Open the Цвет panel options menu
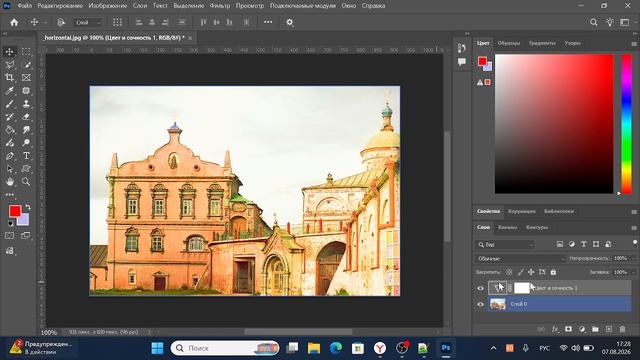The height and width of the screenshot is (360, 640). [x=634, y=43]
